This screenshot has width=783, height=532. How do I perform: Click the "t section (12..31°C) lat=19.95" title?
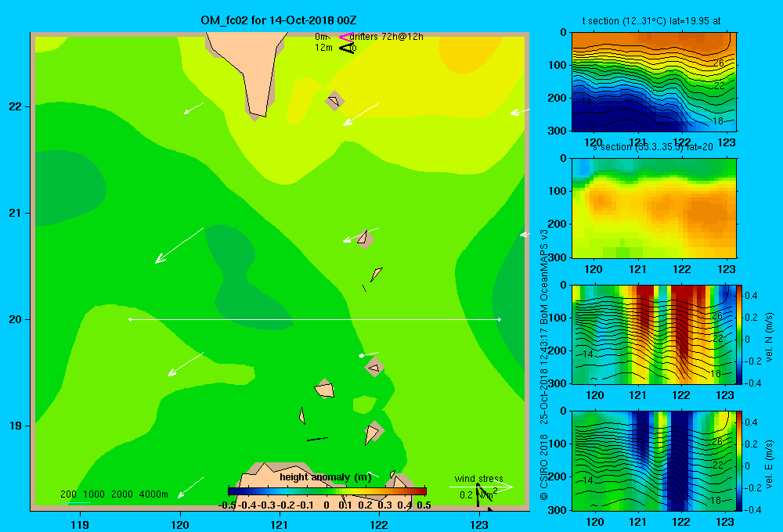(x=651, y=21)
